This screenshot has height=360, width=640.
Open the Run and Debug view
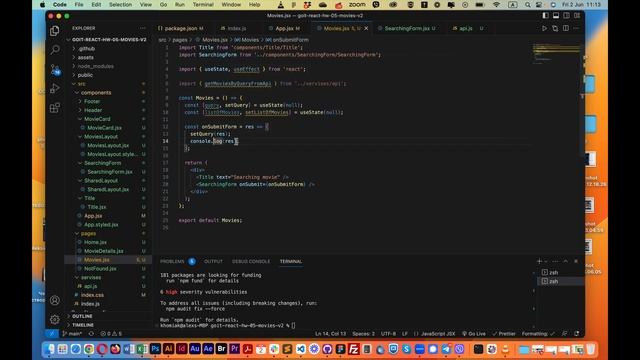pos(54,88)
